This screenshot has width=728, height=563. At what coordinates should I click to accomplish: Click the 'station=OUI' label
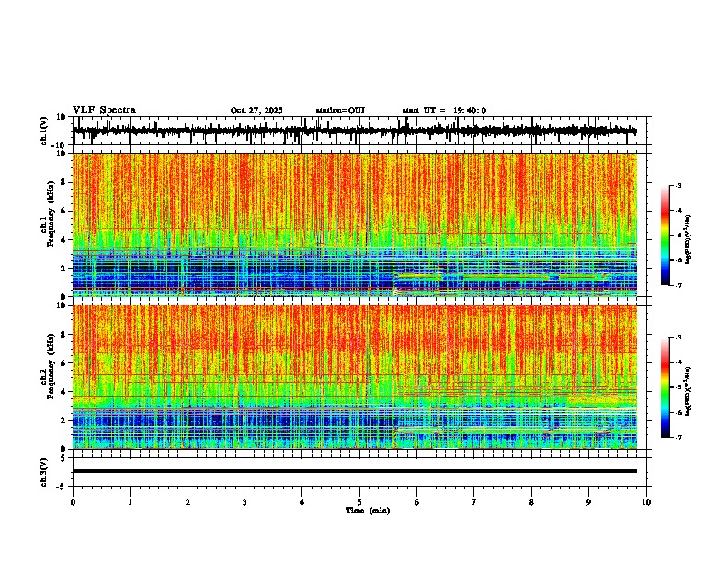pos(340,110)
